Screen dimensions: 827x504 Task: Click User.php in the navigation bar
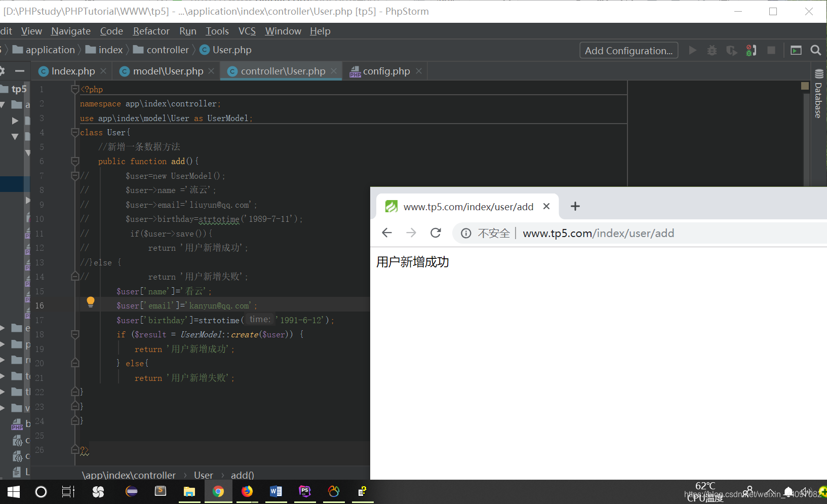(225, 50)
